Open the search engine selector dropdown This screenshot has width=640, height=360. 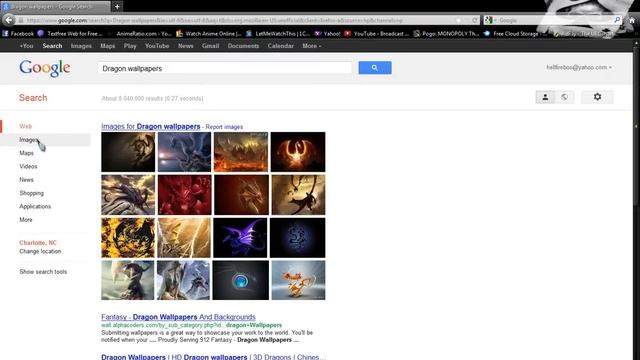tap(490, 20)
